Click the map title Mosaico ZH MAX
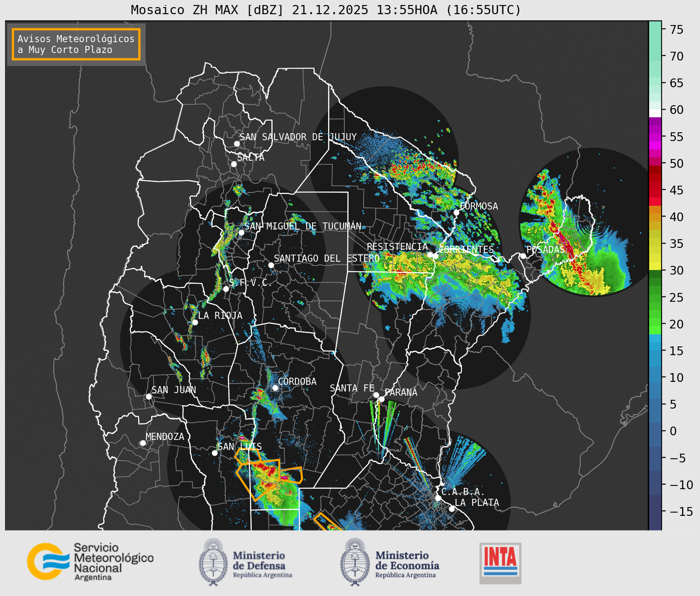 326,10
